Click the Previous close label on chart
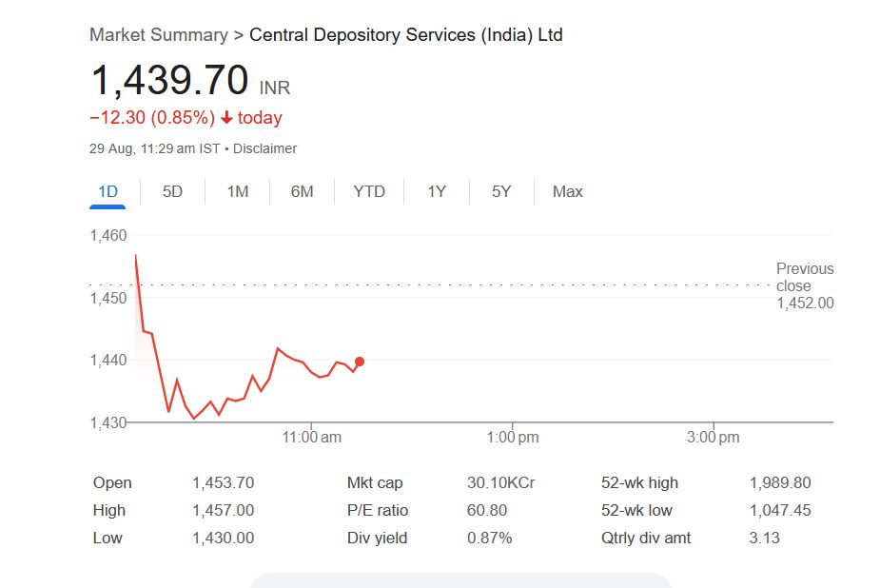Screen dimensions: 880x588 coord(804,277)
